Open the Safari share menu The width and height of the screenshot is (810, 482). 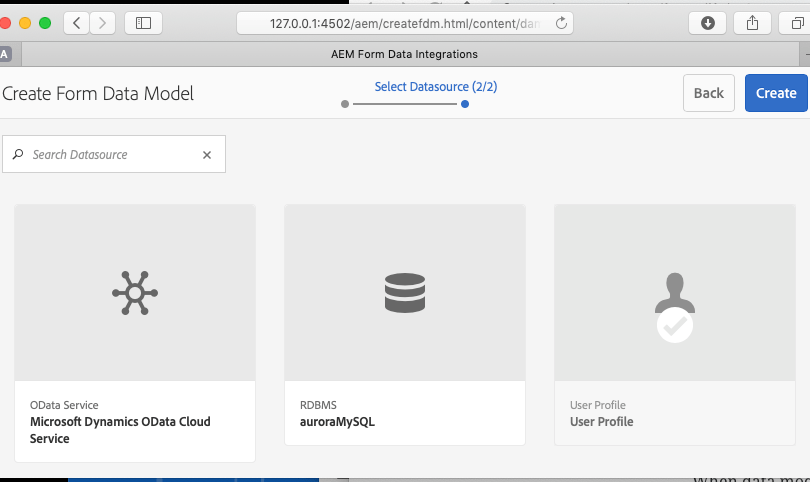pyautogui.click(x=752, y=23)
